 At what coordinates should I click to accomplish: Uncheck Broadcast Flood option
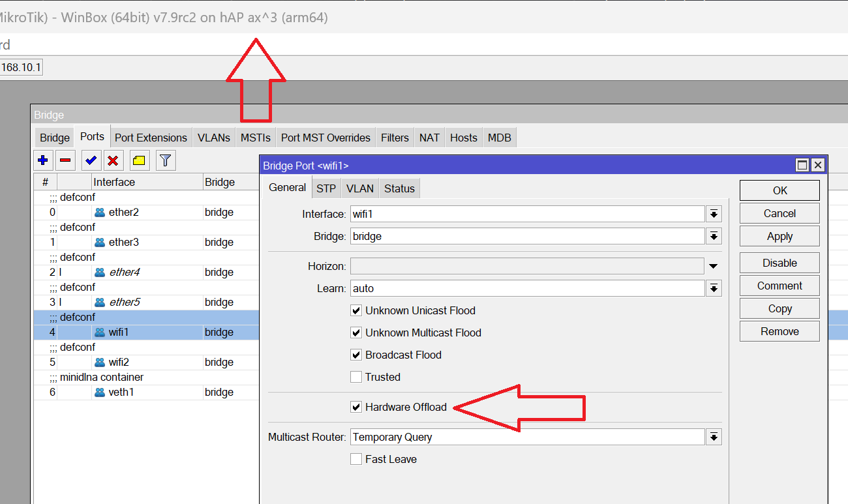tap(356, 355)
